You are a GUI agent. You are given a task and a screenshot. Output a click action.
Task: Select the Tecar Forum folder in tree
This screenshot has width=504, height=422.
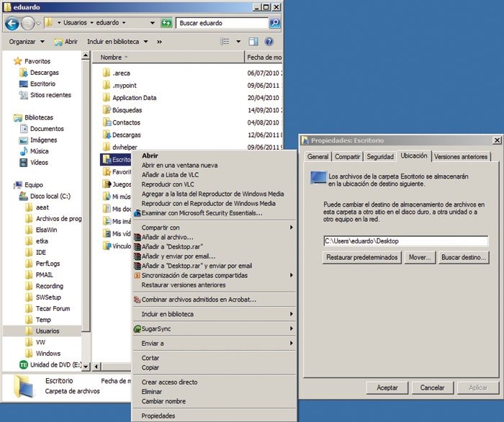(48, 308)
